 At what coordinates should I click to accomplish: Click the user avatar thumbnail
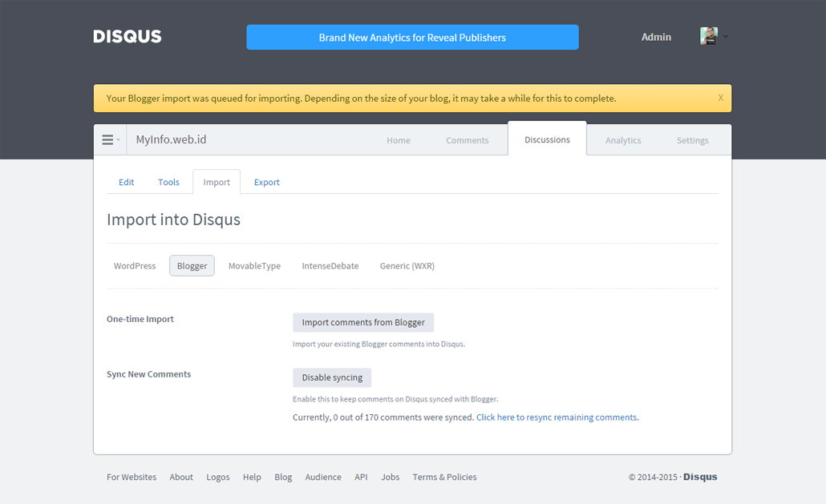click(x=709, y=36)
